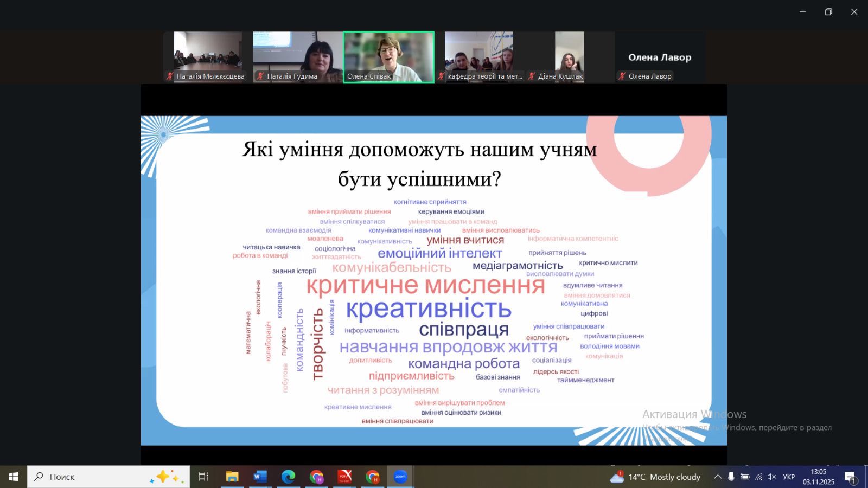The width and height of the screenshot is (868, 488).
Task: Switch to Microsoft Word in the taskbar
Action: [260, 477]
